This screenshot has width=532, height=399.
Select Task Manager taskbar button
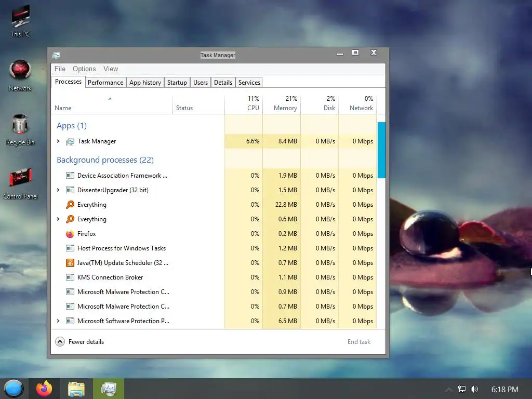109,389
